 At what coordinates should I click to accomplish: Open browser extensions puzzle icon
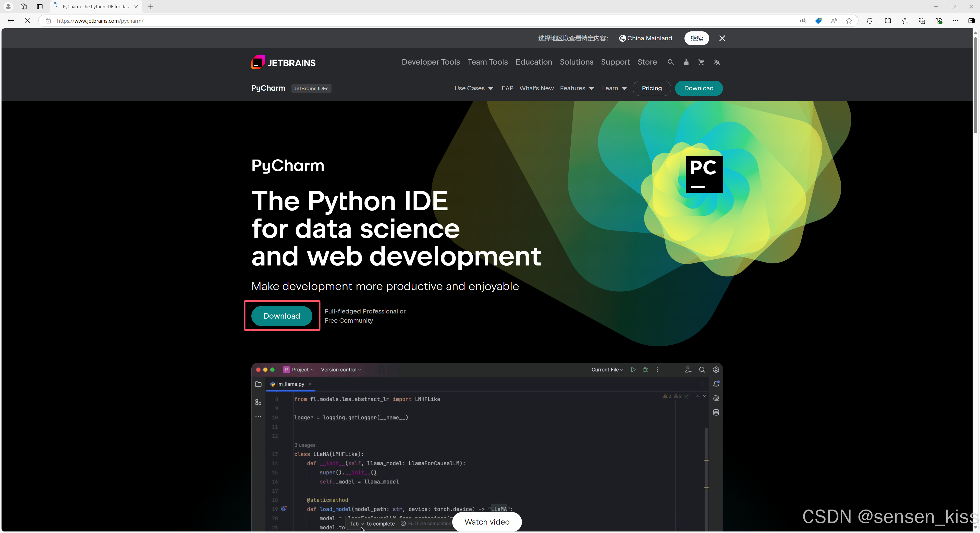(x=870, y=20)
